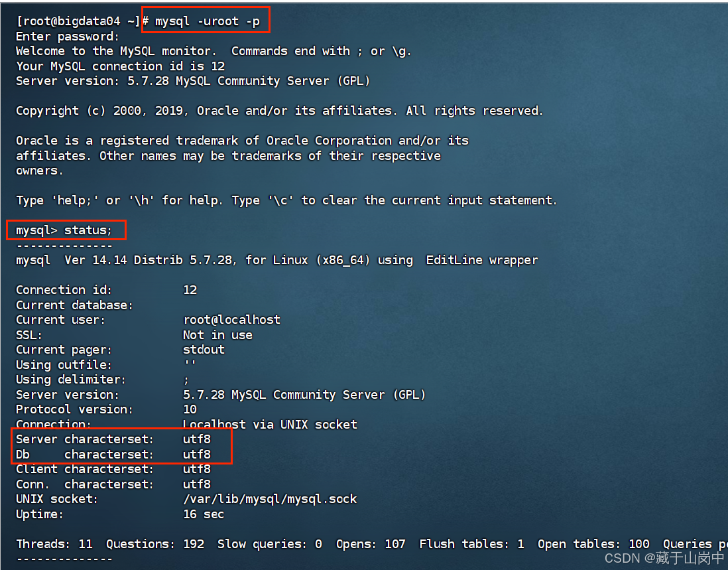Click the current user root@localhost value
The height and width of the screenshot is (570, 728).
point(232,319)
